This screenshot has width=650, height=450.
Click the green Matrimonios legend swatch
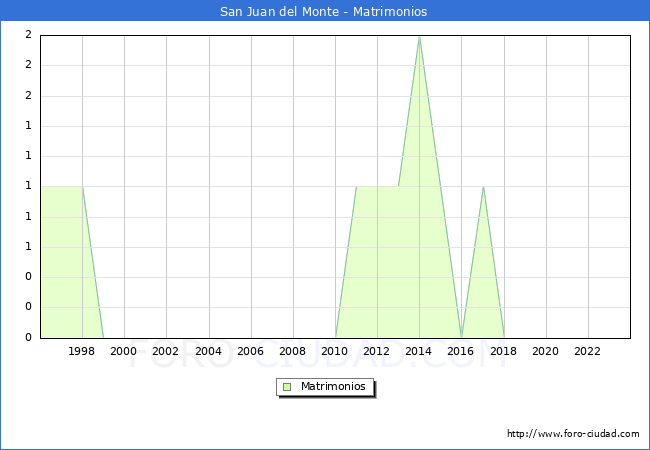[x=287, y=387]
